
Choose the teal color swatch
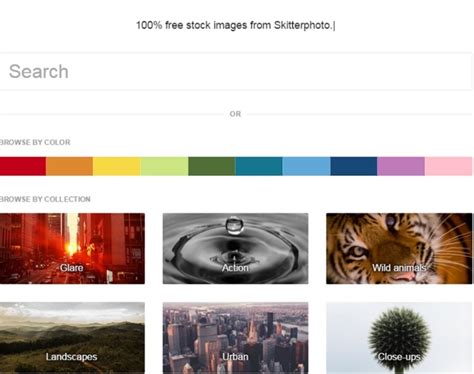tap(259, 166)
